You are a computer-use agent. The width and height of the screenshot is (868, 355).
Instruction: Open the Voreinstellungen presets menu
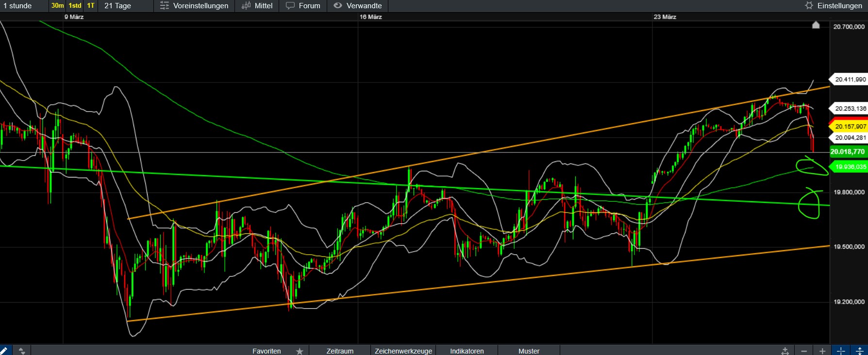[194, 6]
